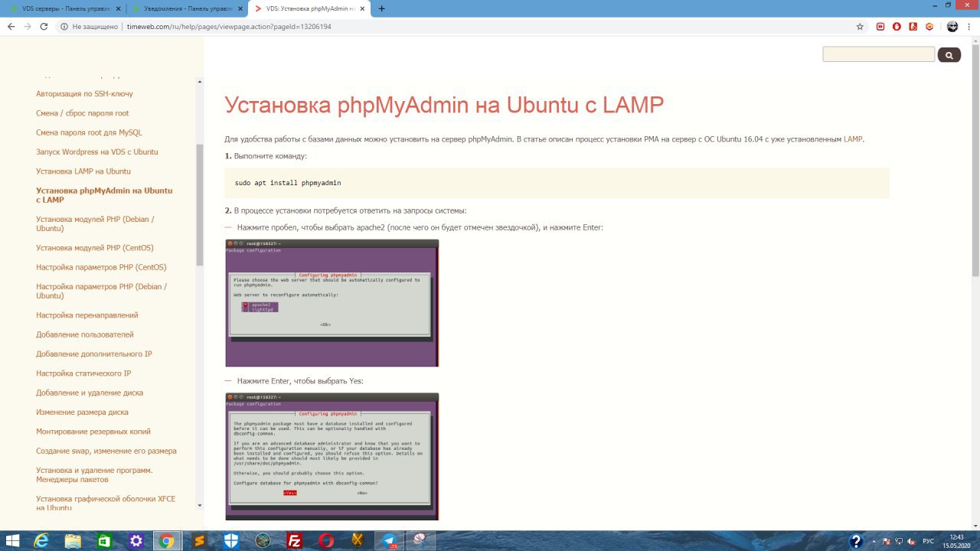Open FileZilla from the taskbar
The image size is (980, 551).
(294, 541)
